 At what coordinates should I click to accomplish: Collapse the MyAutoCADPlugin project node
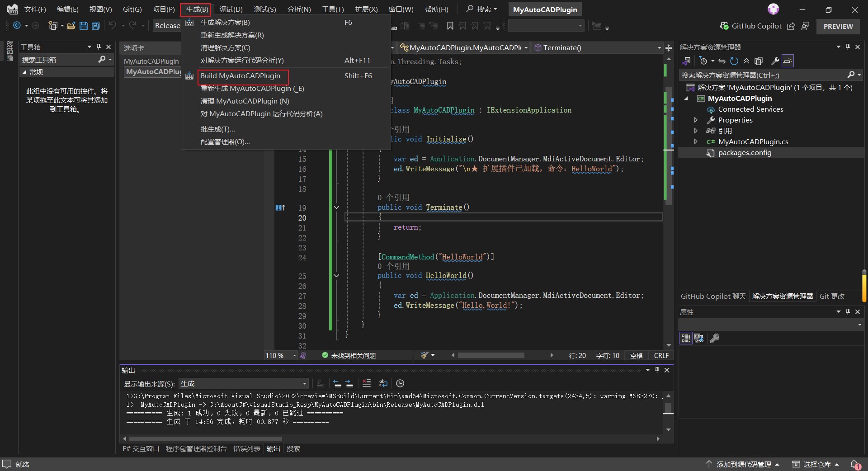686,99
